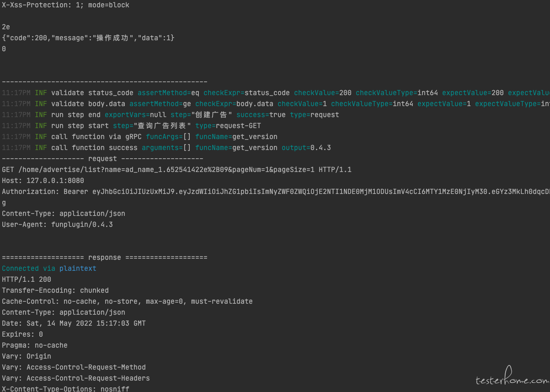Viewport: 550px width, 392px height.
Task: Click the X-Xss-Protection header line
Action: coord(65,5)
